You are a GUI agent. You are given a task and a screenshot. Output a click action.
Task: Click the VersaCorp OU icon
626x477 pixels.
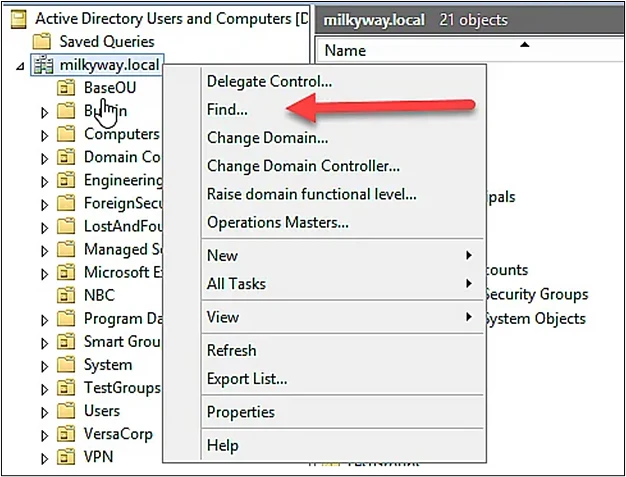coord(66,434)
